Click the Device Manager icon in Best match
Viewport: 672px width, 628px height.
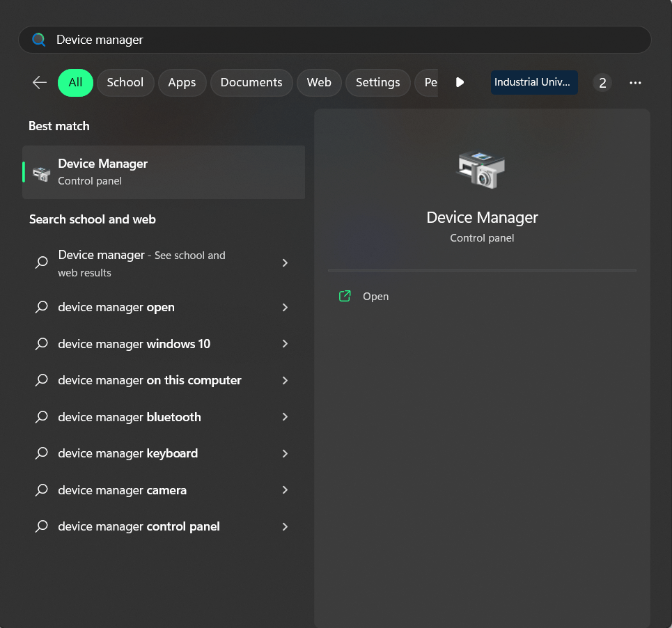coord(42,173)
